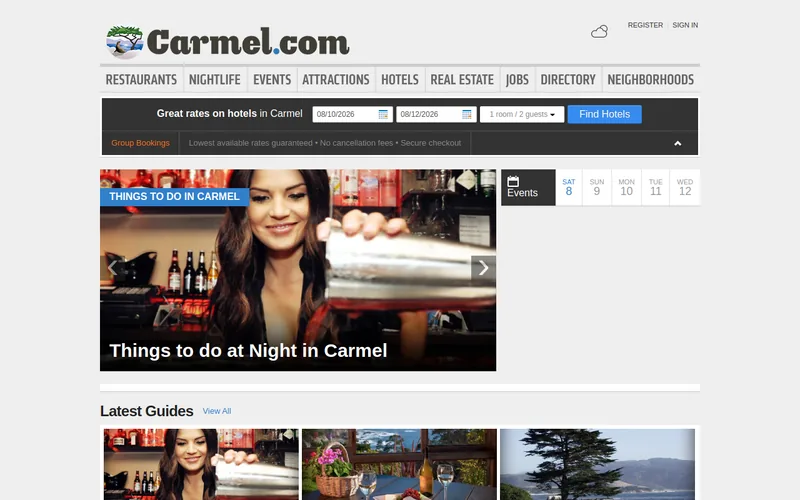800x500 pixels.
Task: Click the Find Hotels button
Action: (605, 114)
